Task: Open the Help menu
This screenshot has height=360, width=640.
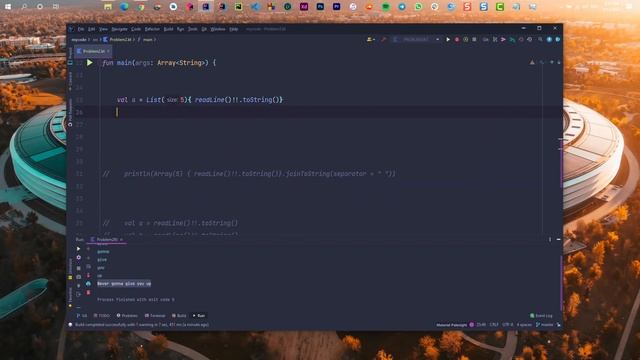Action: 233,29
